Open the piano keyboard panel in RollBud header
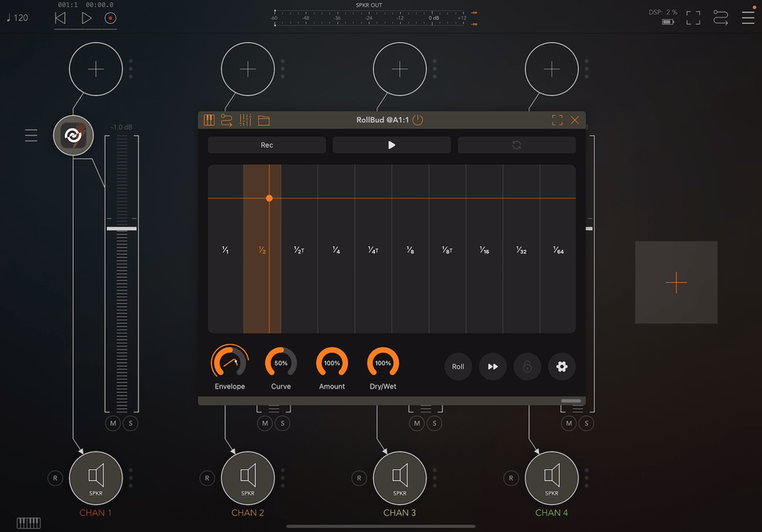Screen dimensions: 762x532 209,120
